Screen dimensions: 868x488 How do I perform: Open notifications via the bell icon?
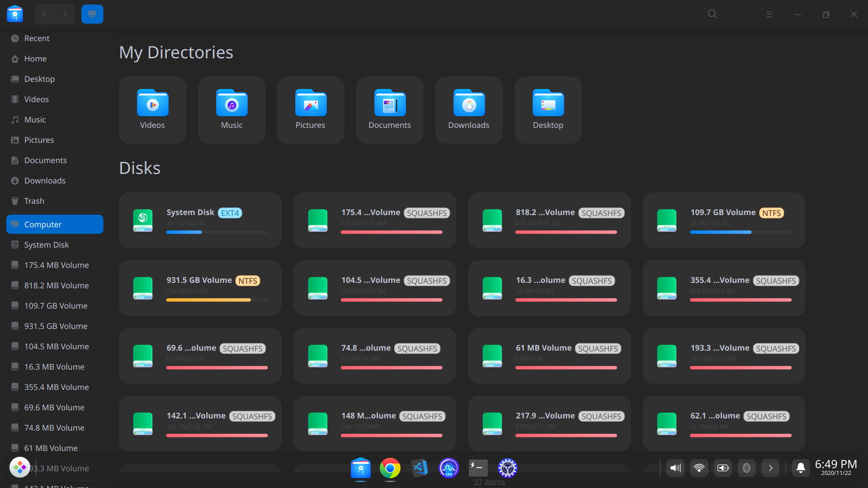tap(800, 469)
